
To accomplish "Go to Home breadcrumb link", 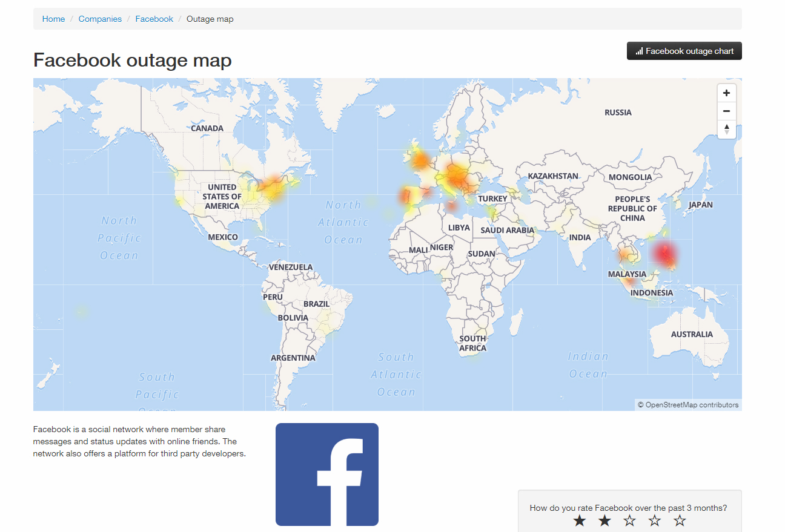I will [53, 19].
